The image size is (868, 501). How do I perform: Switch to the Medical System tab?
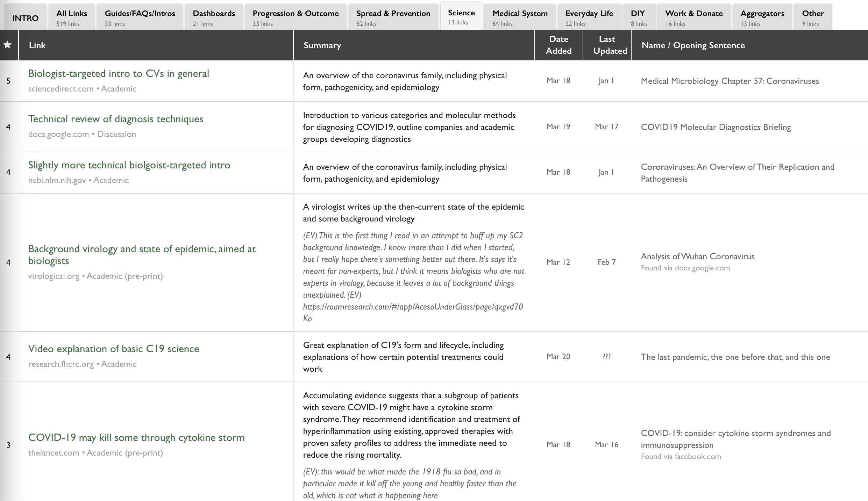(520, 17)
